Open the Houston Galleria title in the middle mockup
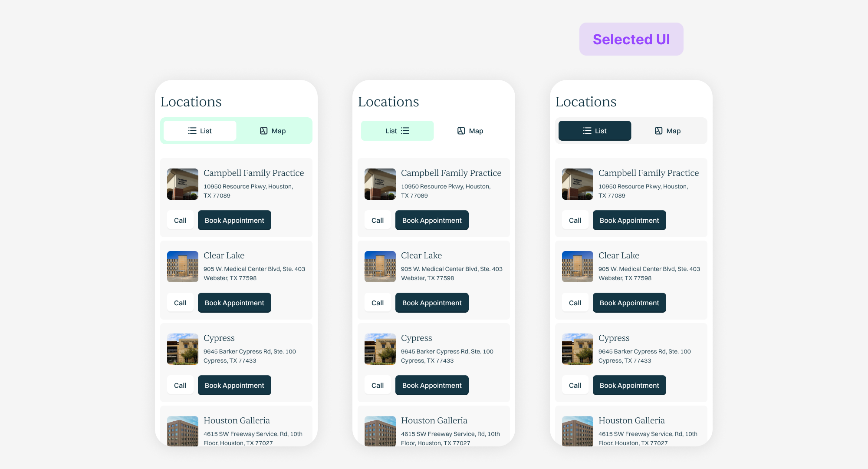Screen dimensions: 868x469 (434, 420)
